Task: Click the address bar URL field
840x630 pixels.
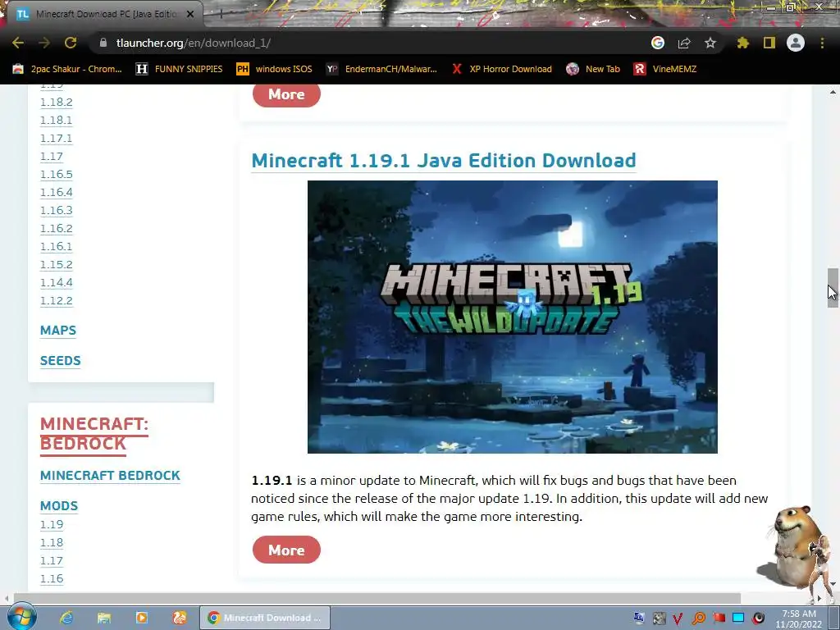Action: tap(370, 43)
